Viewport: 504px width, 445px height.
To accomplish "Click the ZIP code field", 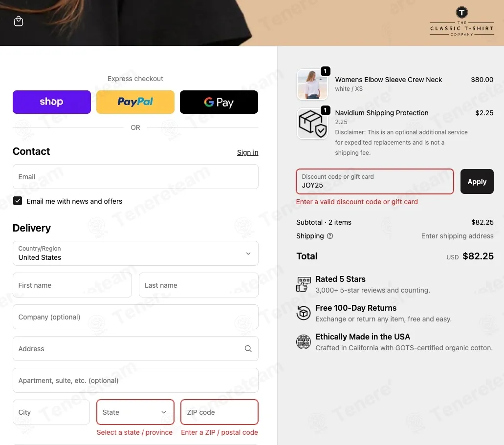I will coord(219,412).
